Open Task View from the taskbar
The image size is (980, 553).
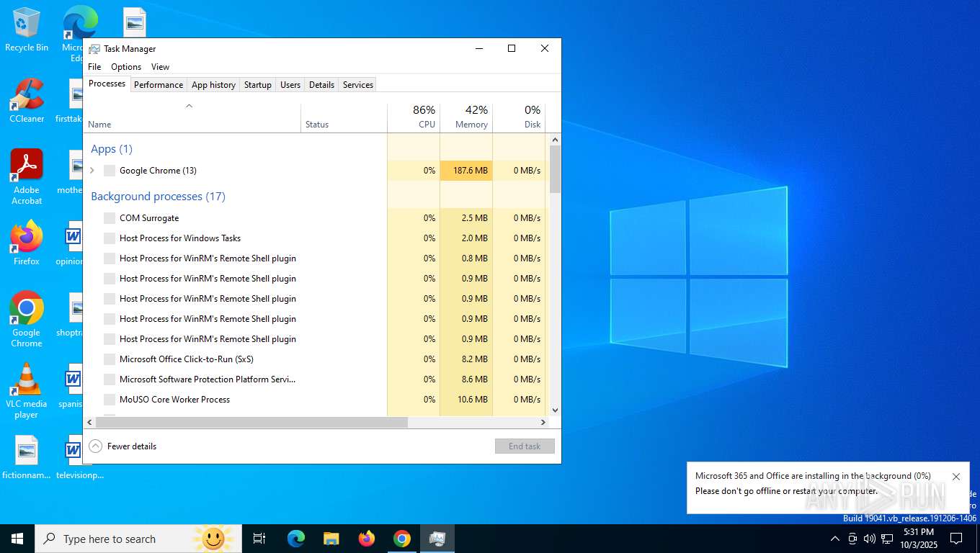tap(259, 539)
